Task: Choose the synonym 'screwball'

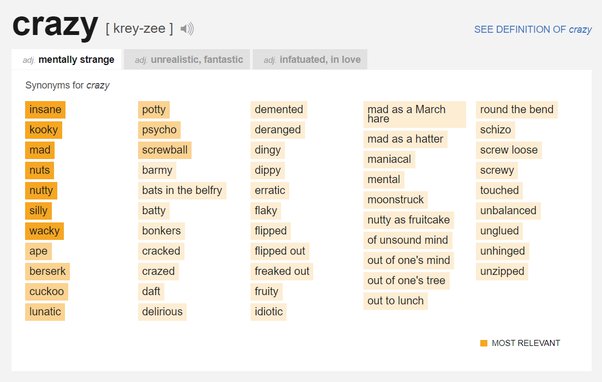Action: 165,150
